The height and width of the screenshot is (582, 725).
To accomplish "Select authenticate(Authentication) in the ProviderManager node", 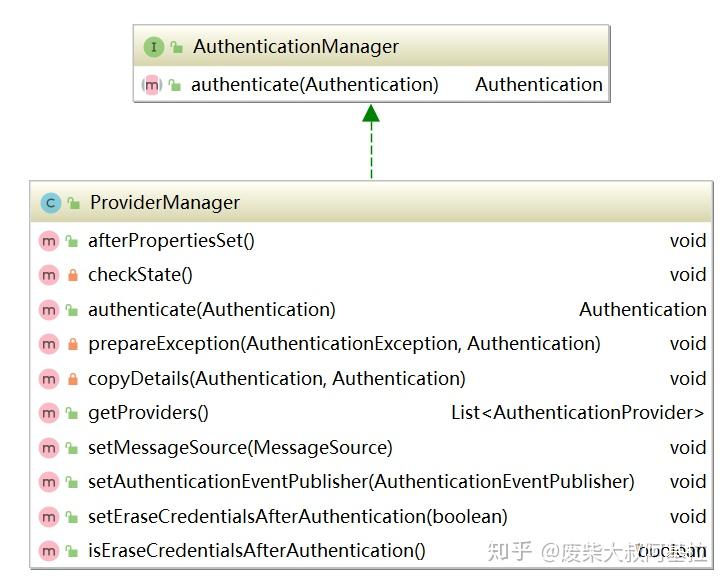I will click(x=212, y=310).
